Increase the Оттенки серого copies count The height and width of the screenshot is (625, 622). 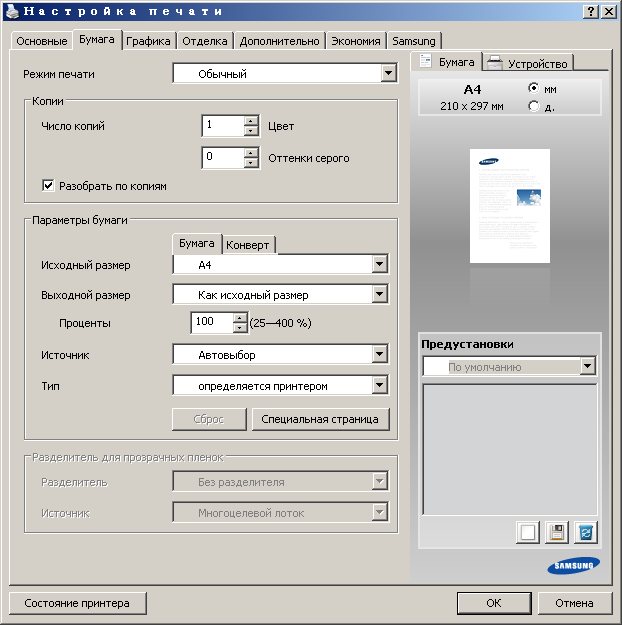[251, 153]
